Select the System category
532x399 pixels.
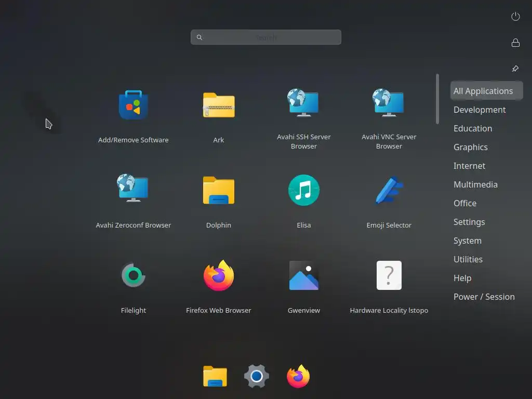(x=467, y=241)
